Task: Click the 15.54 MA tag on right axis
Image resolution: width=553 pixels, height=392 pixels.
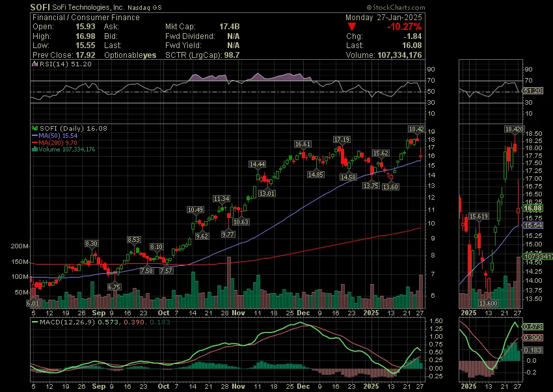Action: (x=533, y=226)
